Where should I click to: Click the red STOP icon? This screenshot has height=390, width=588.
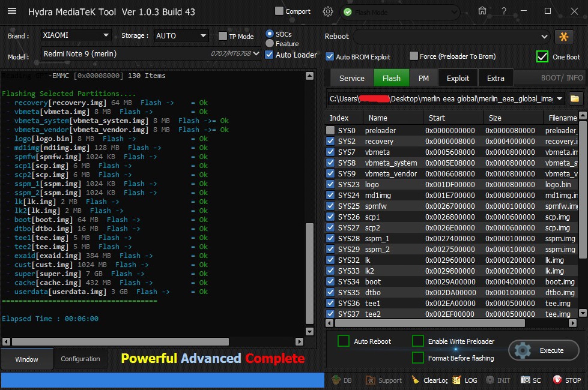(x=557, y=380)
